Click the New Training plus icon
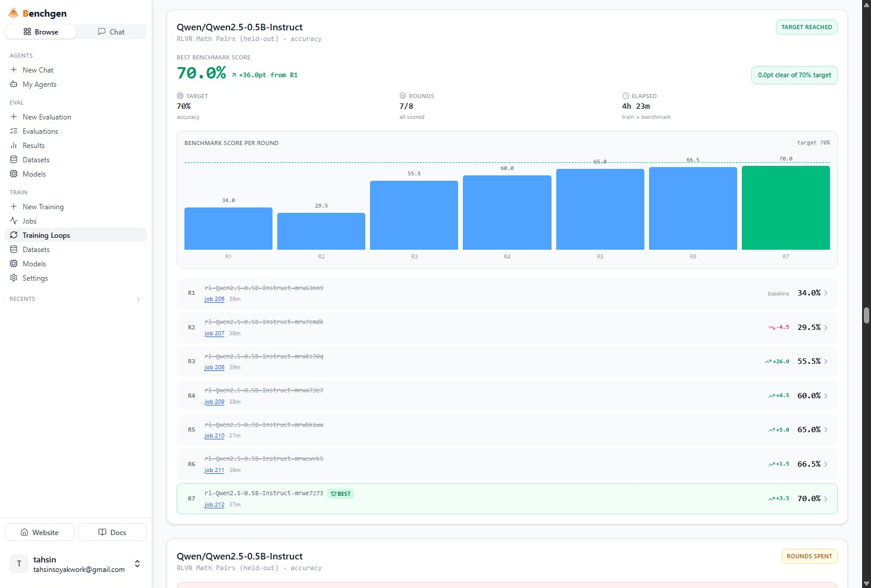The height and width of the screenshot is (588, 871). tap(14, 207)
